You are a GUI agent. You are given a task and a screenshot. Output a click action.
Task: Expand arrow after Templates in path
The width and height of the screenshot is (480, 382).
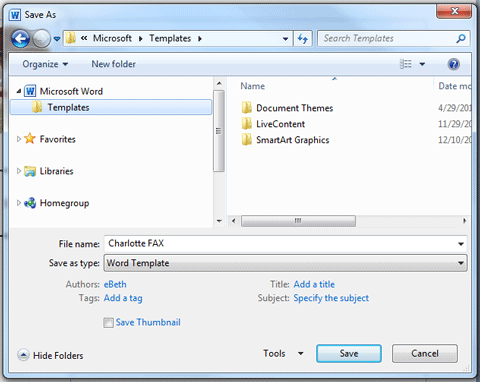pos(200,39)
